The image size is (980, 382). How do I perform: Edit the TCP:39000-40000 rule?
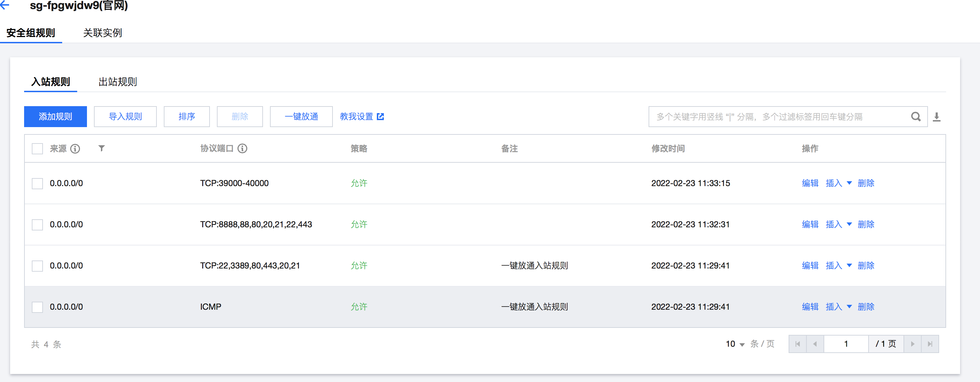[x=810, y=183]
